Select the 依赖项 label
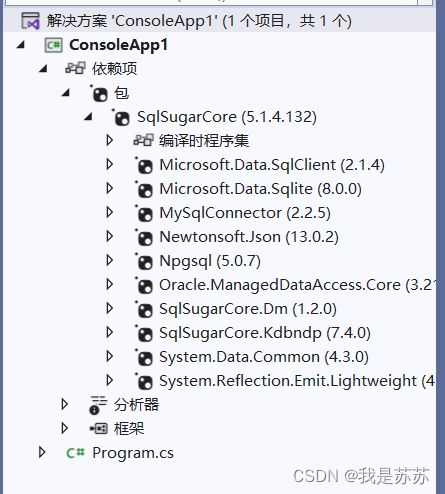Screen dimensions: 445x494 (x=114, y=69)
